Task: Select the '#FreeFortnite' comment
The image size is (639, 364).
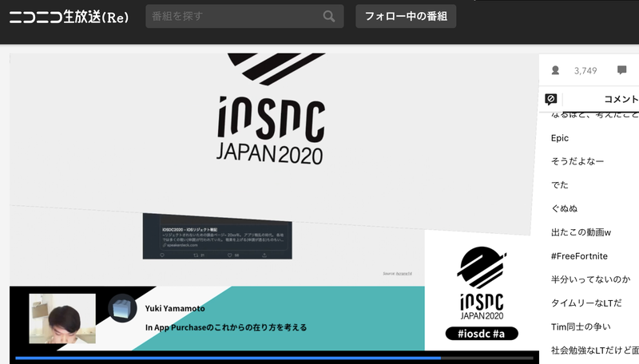Action: (x=579, y=256)
